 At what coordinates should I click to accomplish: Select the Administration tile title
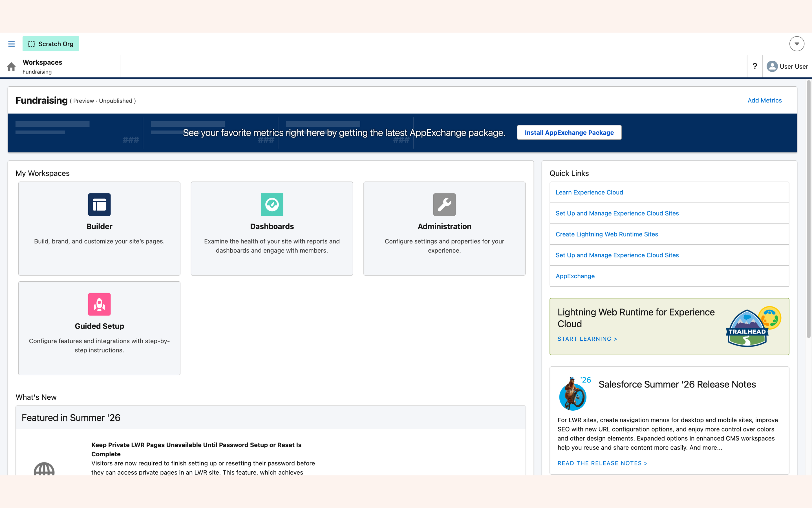444,226
